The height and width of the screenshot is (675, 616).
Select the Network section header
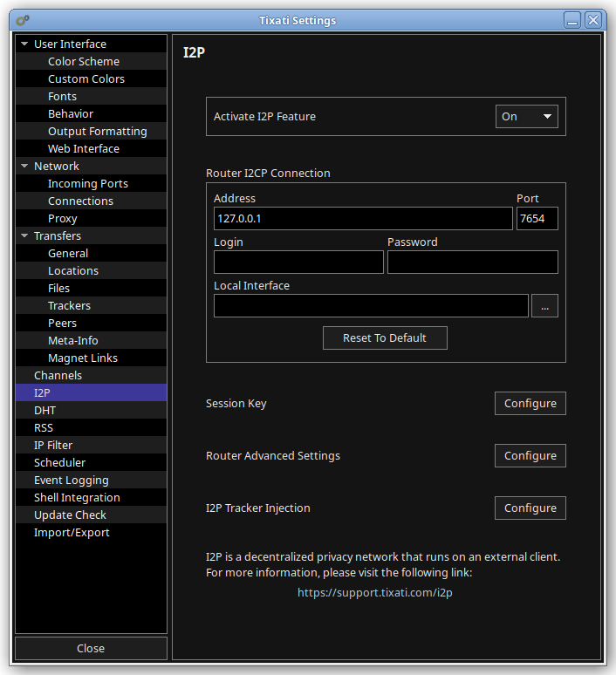[x=91, y=167]
